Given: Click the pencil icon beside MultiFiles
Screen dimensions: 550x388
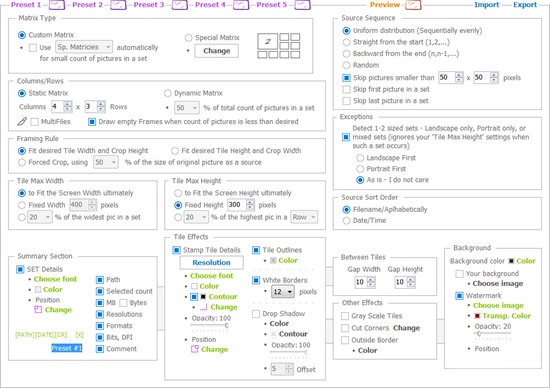Looking at the screenshot, I should click(22, 121).
